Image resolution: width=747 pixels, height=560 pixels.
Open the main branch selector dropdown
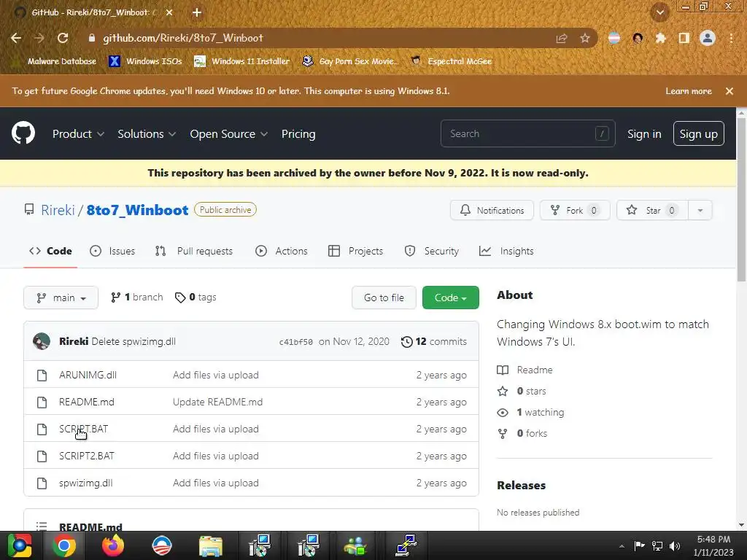pos(61,297)
